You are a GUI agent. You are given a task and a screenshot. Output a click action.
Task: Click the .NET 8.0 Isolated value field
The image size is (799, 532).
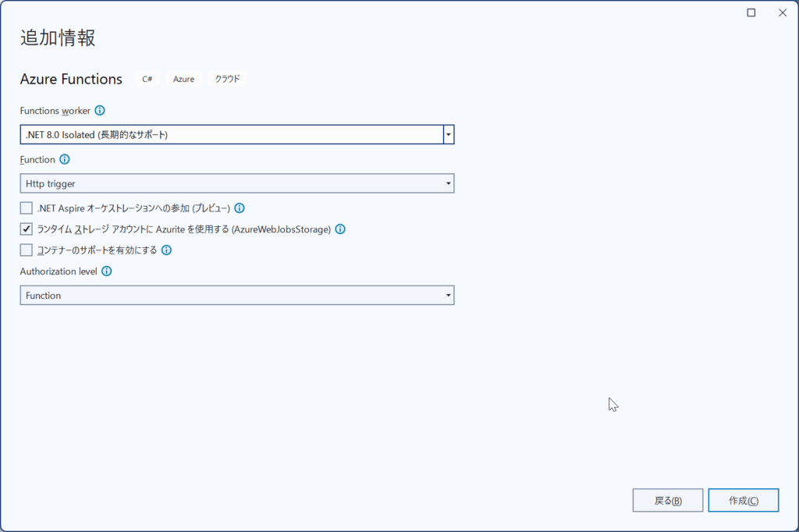click(x=232, y=134)
